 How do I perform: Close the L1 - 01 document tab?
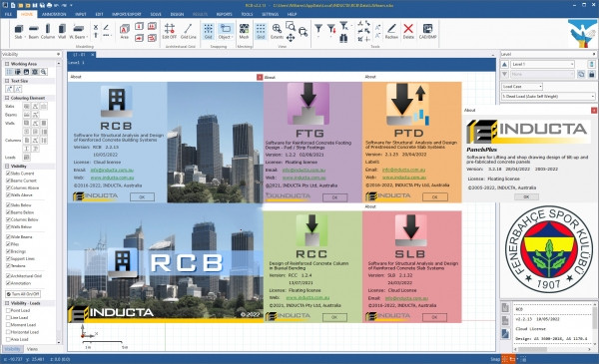coord(93,55)
